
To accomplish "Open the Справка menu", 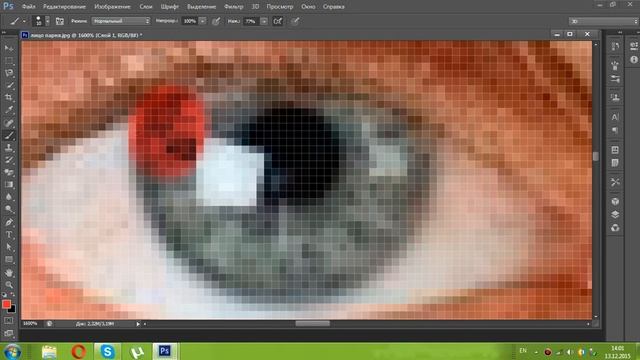I will click(x=333, y=7).
